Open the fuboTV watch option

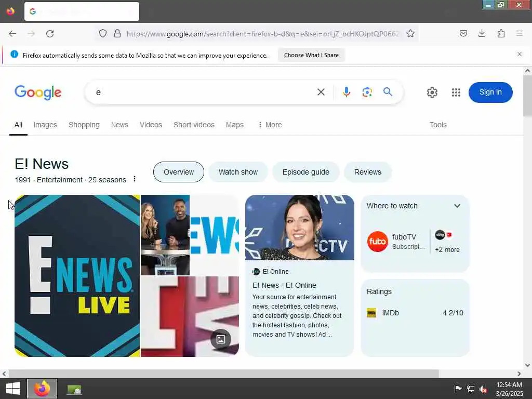click(x=396, y=242)
